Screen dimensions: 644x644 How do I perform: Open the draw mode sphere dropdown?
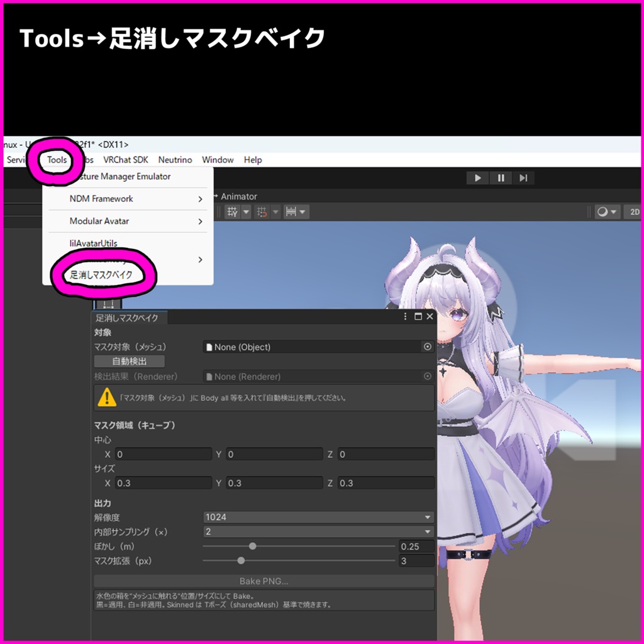pyautogui.click(x=607, y=212)
